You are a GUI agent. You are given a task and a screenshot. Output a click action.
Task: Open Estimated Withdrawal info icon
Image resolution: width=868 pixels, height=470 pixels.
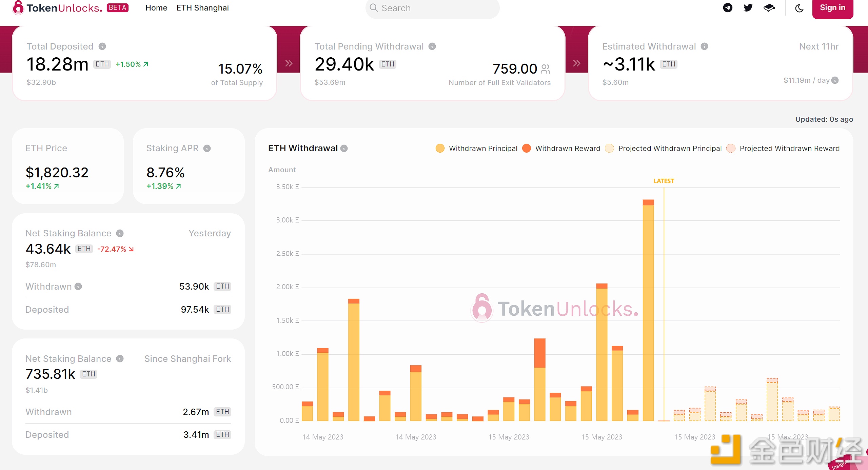(704, 46)
